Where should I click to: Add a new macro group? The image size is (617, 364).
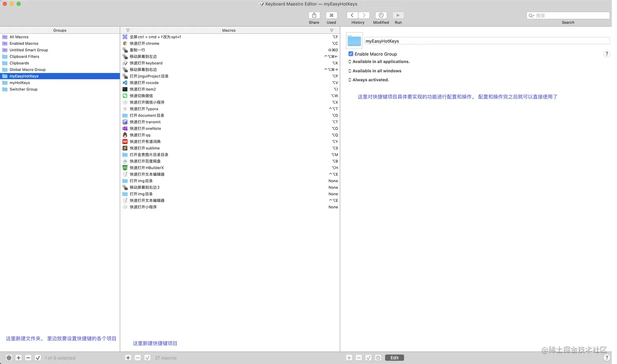click(x=18, y=358)
